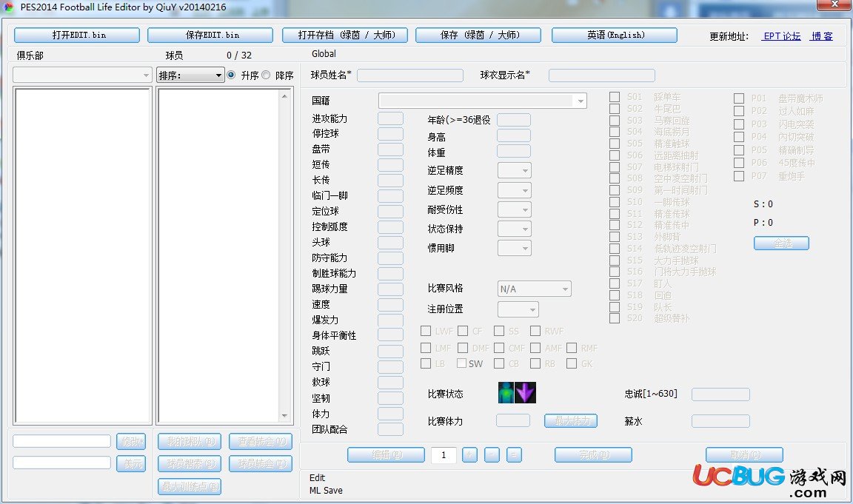This screenshot has width=853, height=504.
Task: Click the 打开EDIT.bin button
Action: click(x=77, y=36)
